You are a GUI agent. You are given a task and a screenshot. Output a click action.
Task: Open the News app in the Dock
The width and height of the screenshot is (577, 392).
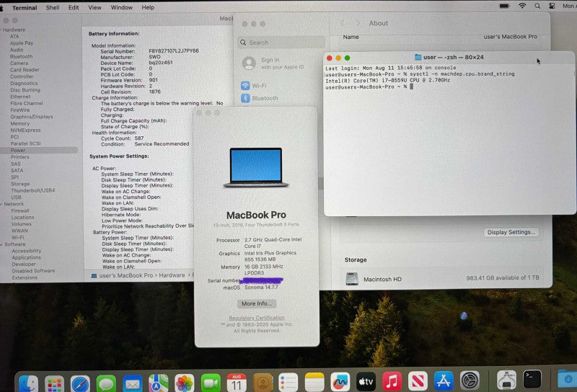pos(418,380)
